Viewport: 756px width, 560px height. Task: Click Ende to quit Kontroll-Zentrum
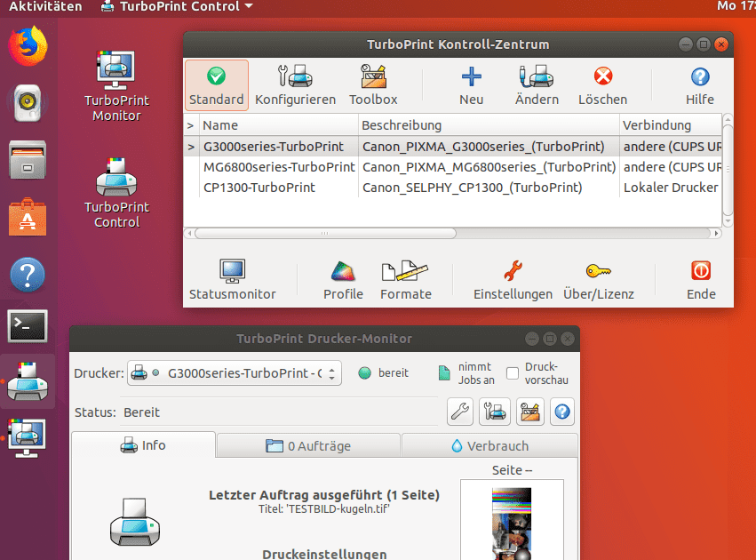point(701,280)
